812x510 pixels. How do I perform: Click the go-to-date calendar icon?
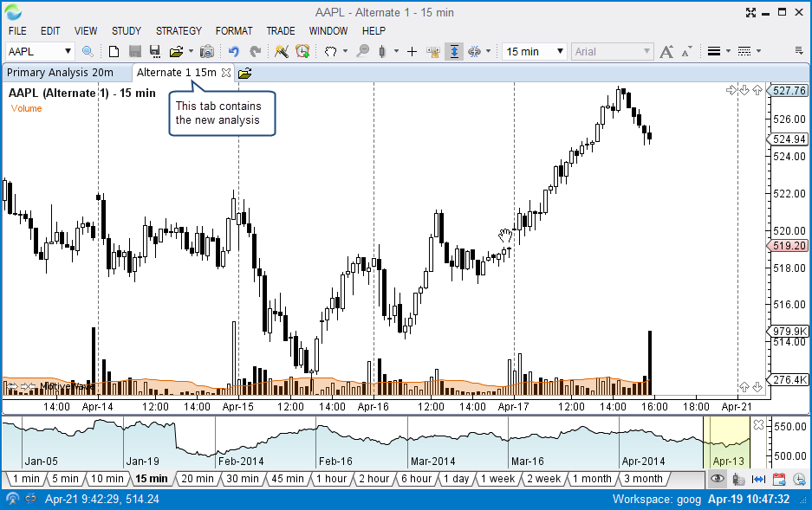pyautogui.click(x=779, y=479)
